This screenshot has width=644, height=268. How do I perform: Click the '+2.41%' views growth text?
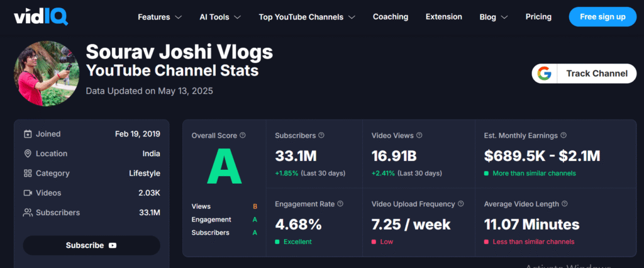(383, 174)
